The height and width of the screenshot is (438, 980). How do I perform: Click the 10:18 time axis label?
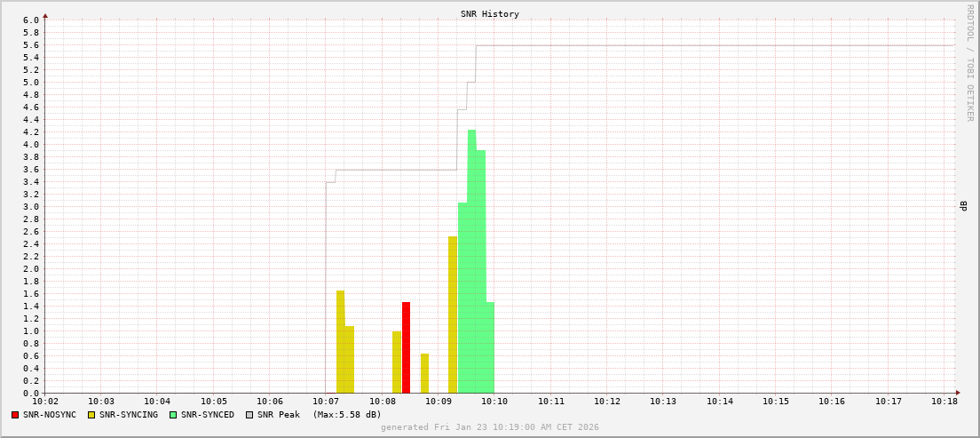click(x=944, y=402)
